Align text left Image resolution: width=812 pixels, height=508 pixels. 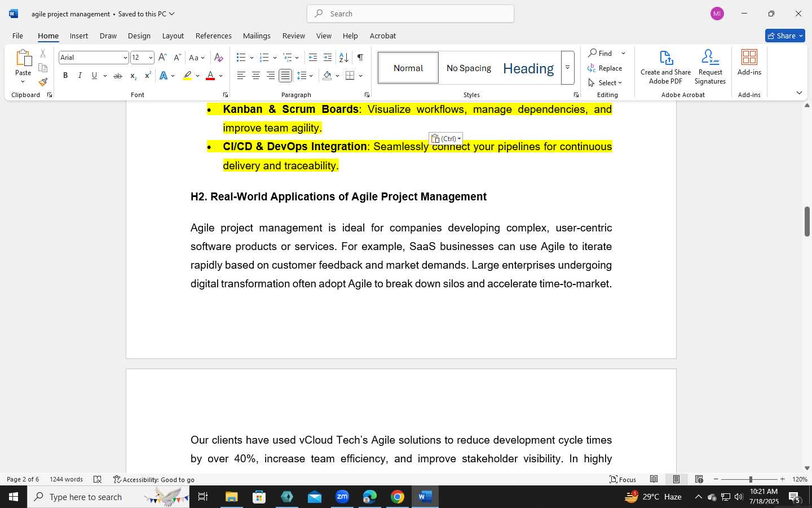point(241,76)
